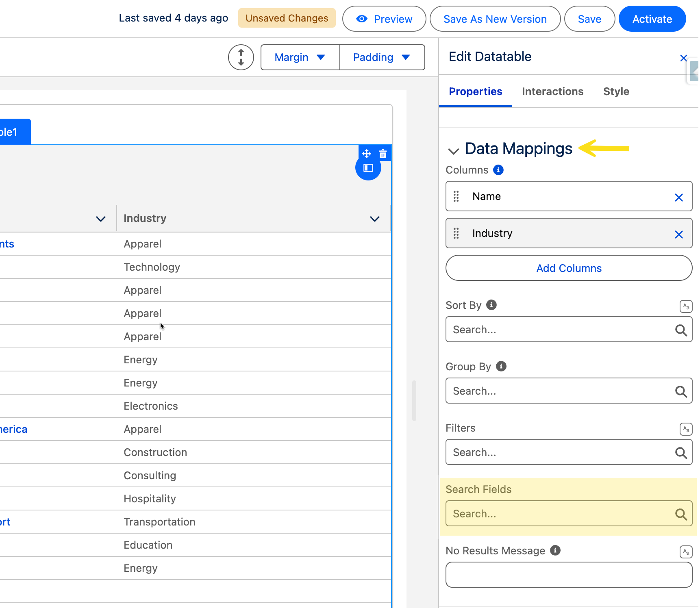Remove the Name column
700x608 pixels.
pos(678,198)
